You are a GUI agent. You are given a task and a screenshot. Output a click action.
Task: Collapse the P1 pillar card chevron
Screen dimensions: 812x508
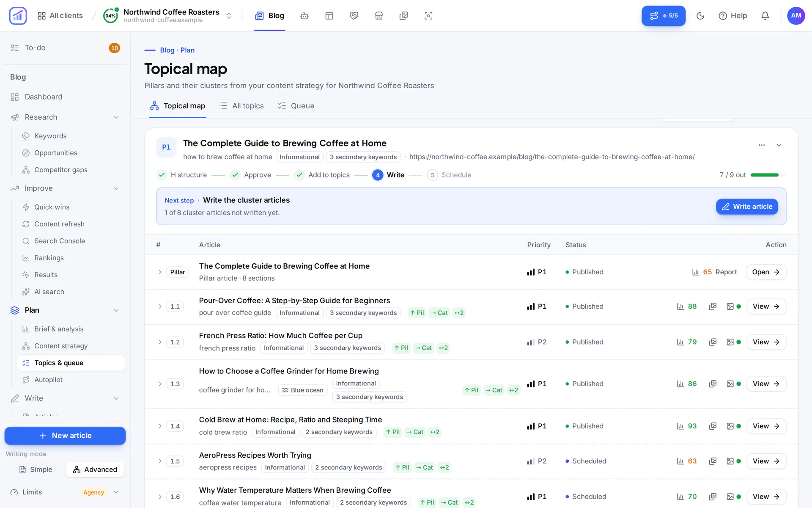779,145
